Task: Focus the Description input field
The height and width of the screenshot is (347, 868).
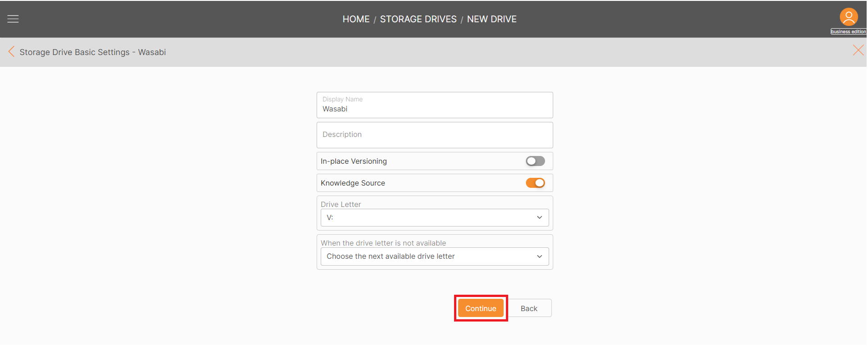Action: pyautogui.click(x=434, y=135)
